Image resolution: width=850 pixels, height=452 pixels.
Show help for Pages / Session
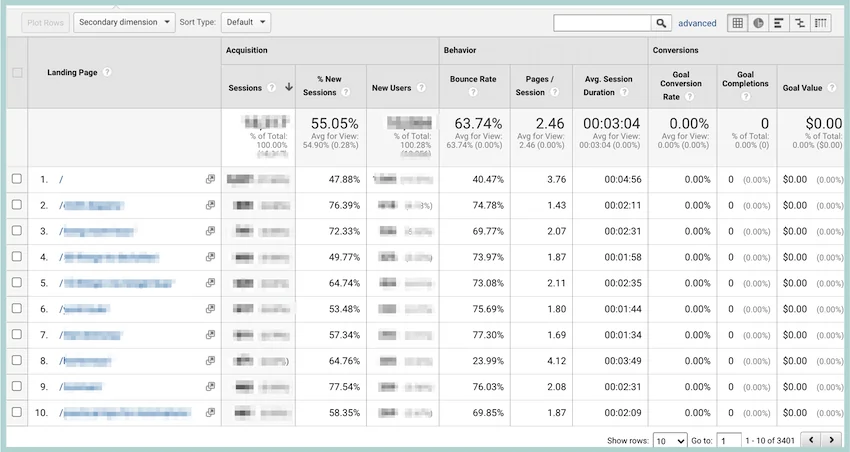point(555,92)
